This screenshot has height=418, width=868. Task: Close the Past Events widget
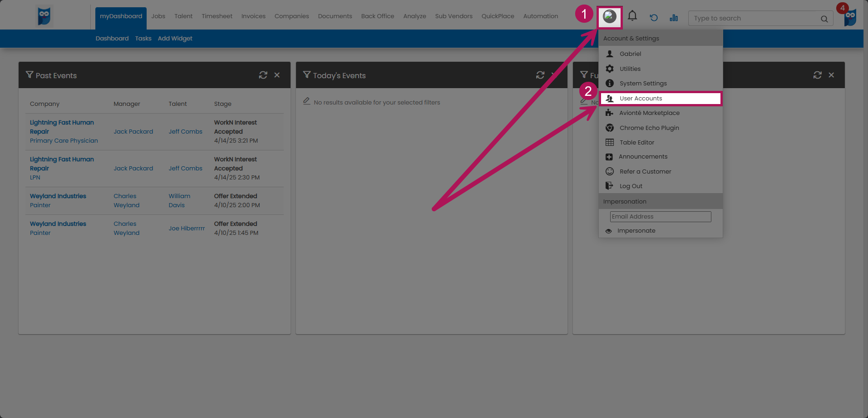[277, 75]
